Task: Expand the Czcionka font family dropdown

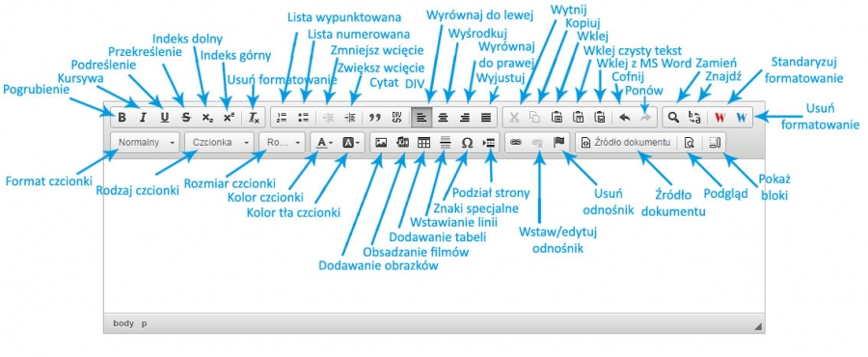Action: [220, 142]
